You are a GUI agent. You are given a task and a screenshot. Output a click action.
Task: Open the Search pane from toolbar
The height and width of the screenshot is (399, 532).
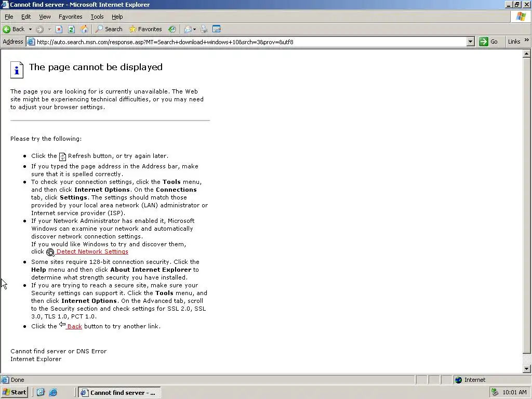tap(109, 29)
